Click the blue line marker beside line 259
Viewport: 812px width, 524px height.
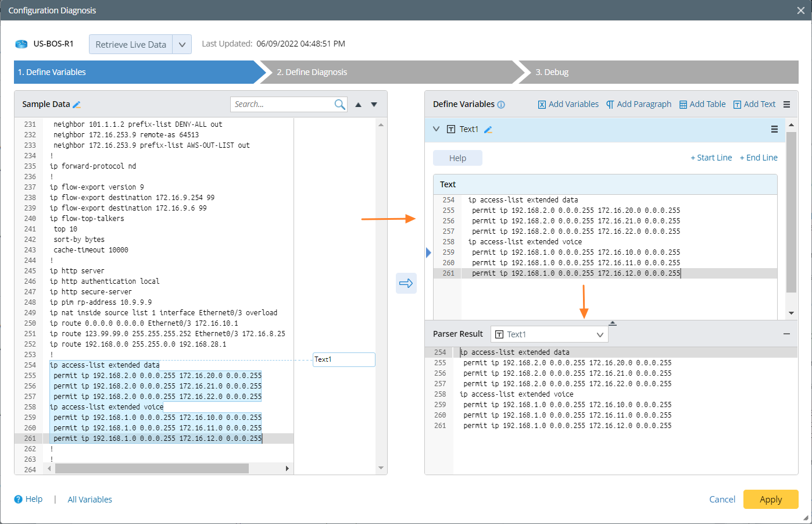tap(428, 252)
